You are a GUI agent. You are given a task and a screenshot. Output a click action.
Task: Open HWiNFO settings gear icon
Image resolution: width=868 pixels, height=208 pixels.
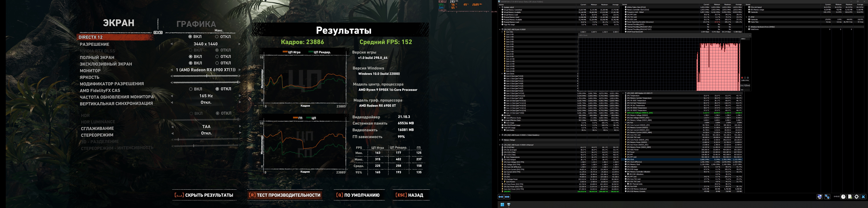(857, 197)
